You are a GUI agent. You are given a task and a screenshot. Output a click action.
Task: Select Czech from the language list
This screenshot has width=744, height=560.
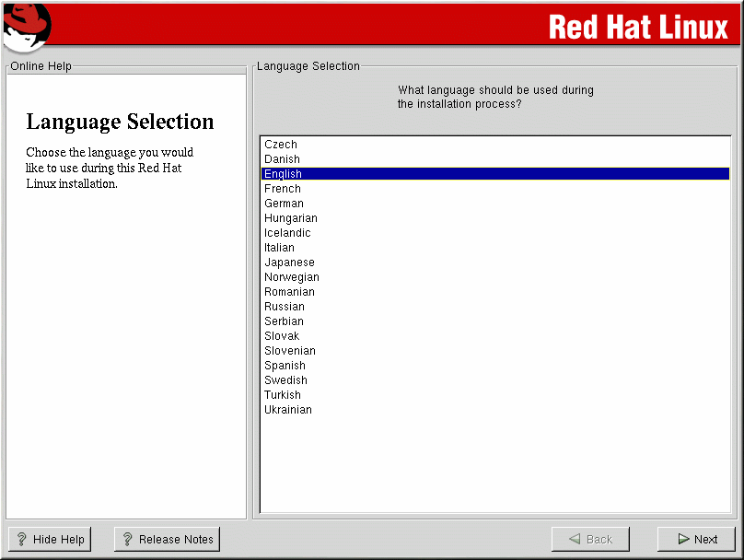[x=281, y=145]
